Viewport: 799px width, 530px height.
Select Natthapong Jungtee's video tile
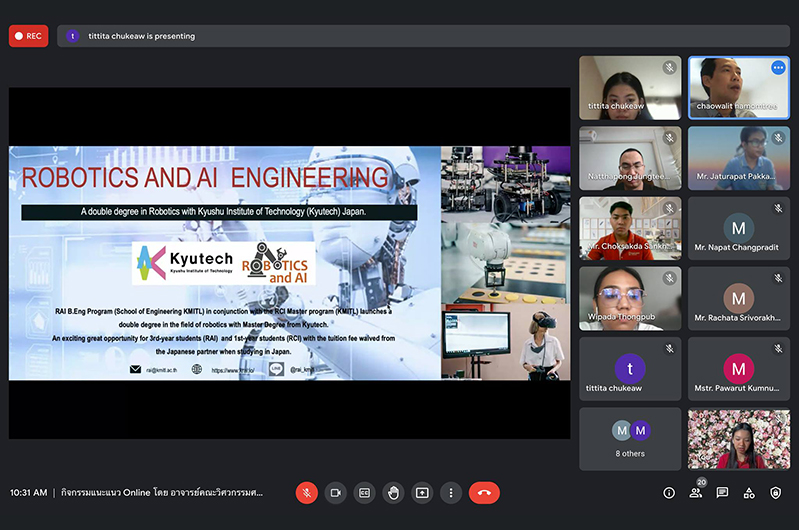pyautogui.click(x=630, y=158)
